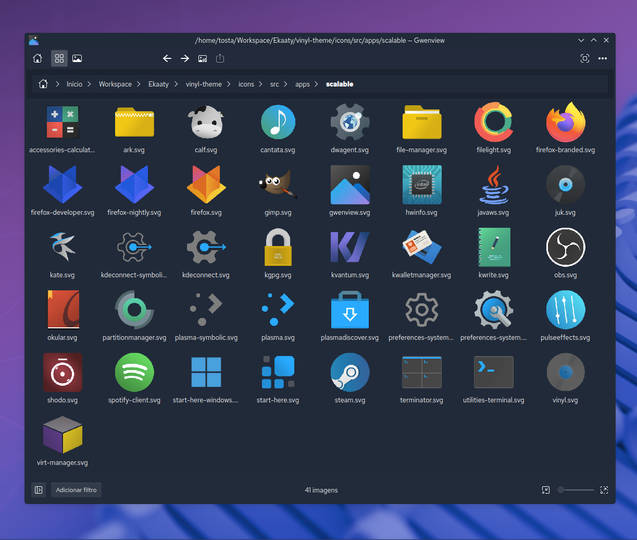Image resolution: width=637 pixels, height=540 pixels.
Task: Open the three-dot overflow menu
Action: [x=602, y=59]
